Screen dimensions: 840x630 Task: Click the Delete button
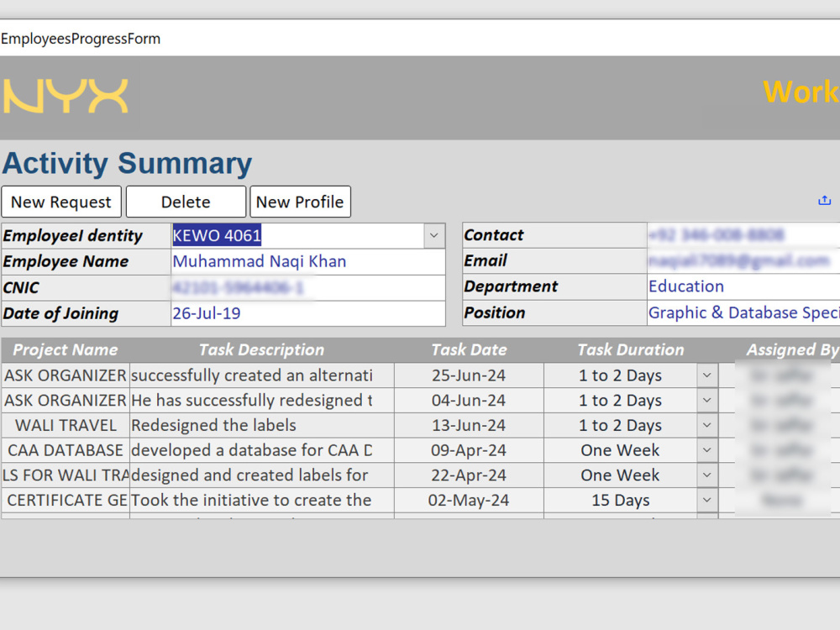186,202
